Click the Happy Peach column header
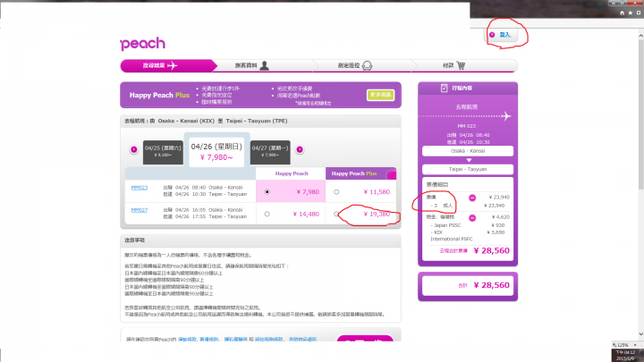The height and width of the screenshot is (362, 644). point(292,173)
